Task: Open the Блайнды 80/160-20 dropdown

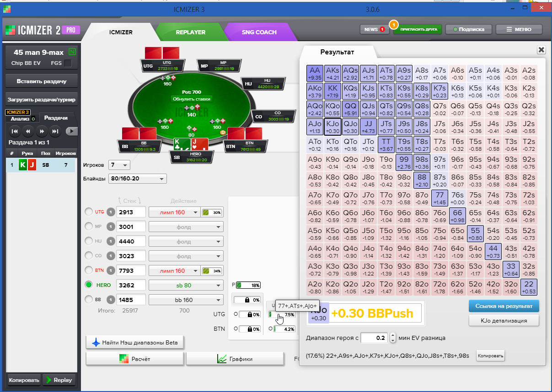Action: [x=137, y=179]
